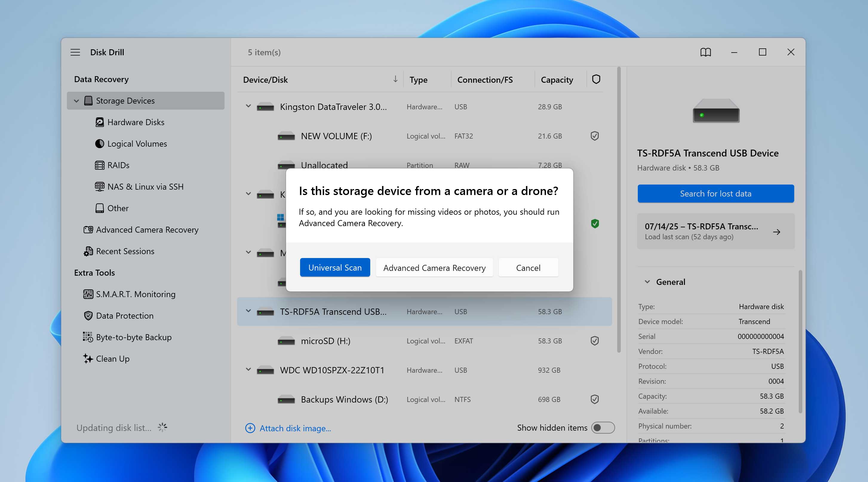Click the arrow to load last scan session
868x482 pixels.
tap(776, 232)
